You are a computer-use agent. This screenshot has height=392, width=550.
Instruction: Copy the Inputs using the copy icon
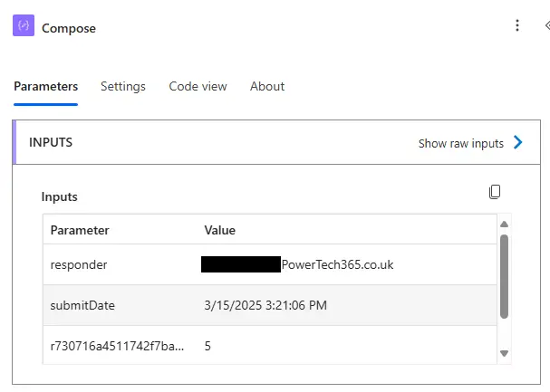(x=495, y=192)
